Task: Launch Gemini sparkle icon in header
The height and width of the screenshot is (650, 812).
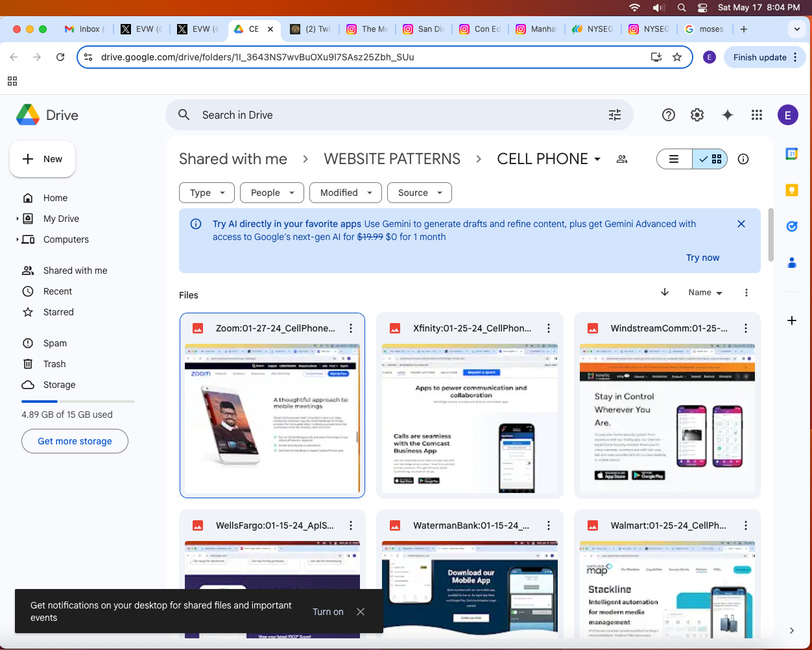Action: coord(728,115)
